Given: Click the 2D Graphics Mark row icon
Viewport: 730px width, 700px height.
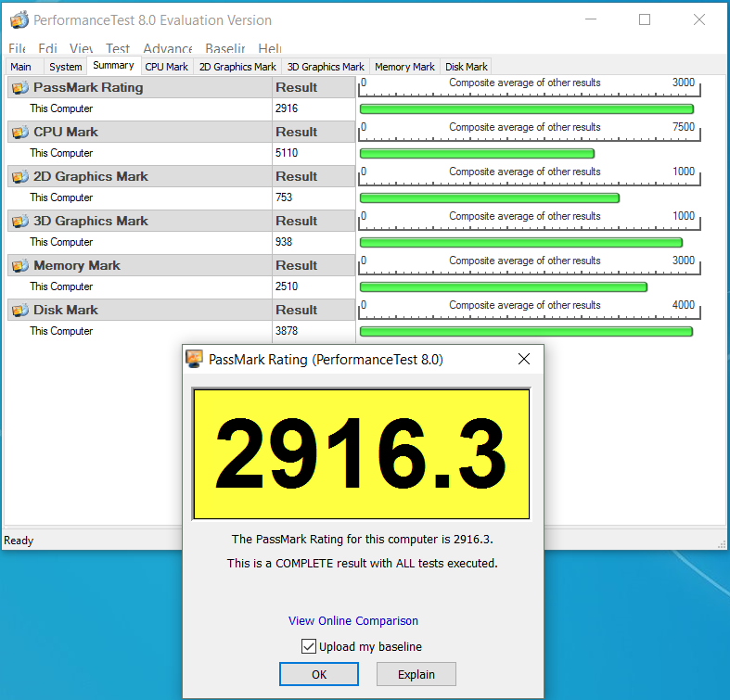Looking at the screenshot, I should pos(20,176).
